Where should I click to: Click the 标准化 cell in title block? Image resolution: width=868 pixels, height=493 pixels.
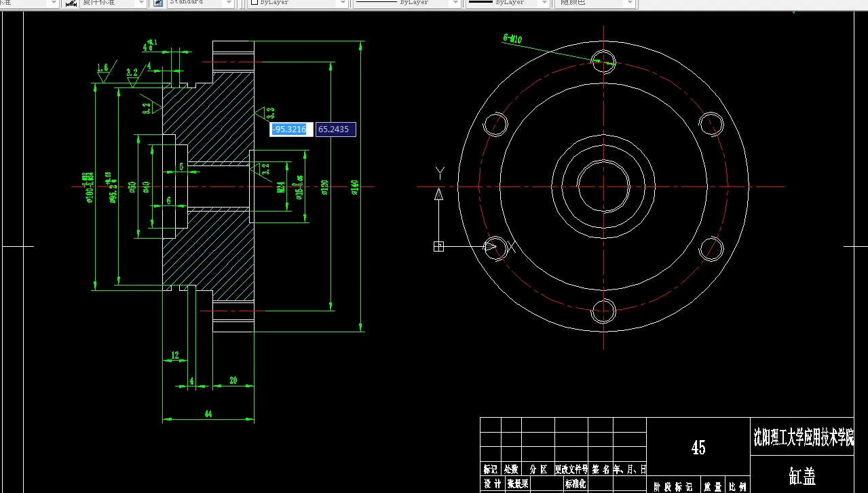tap(575, 484)
